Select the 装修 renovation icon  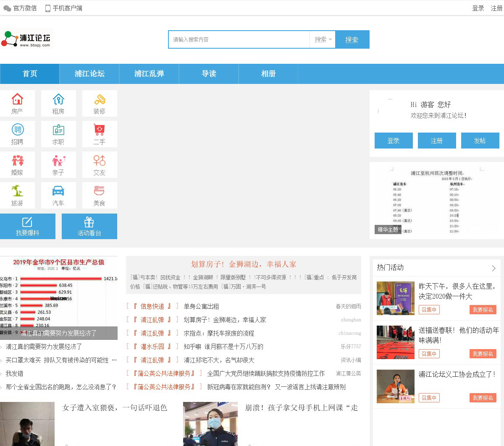100,99
